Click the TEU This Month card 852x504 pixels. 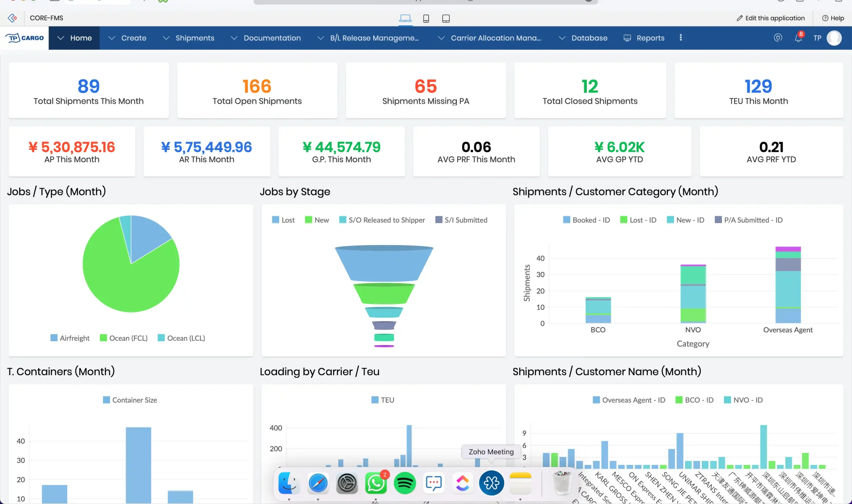(758, 90)
